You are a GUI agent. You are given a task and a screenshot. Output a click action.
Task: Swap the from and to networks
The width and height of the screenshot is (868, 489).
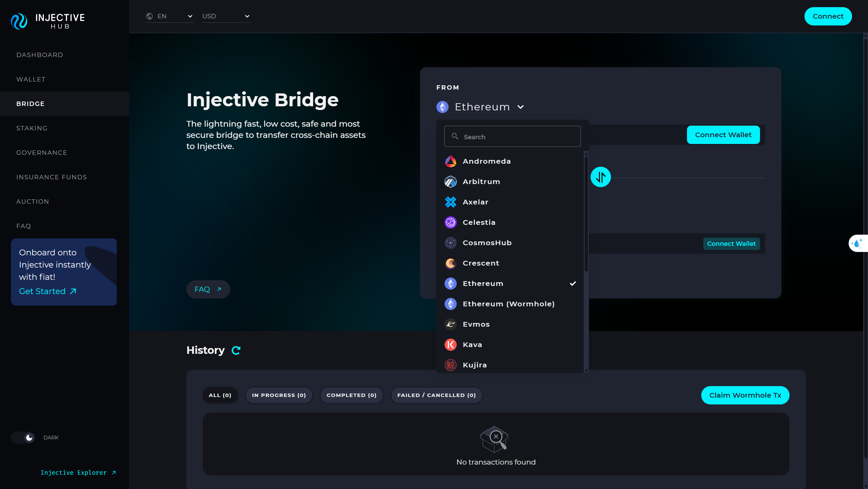tap(600, 177)
